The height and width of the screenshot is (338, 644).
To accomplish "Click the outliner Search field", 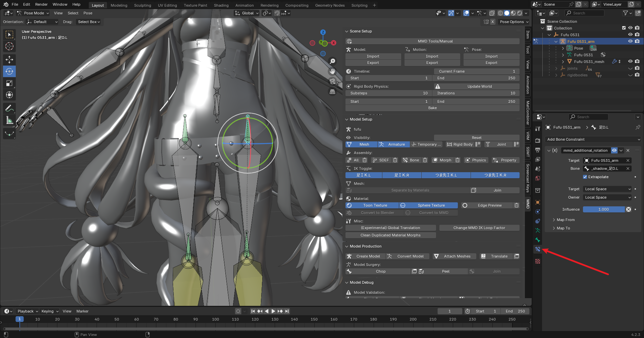I will tap(584, 13).
